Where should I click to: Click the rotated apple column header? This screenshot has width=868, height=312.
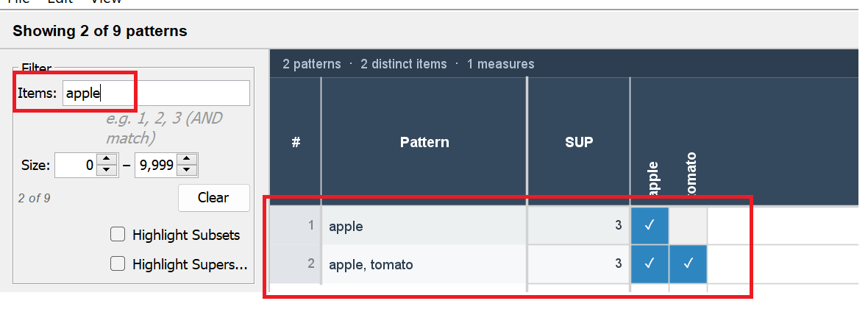653,177
